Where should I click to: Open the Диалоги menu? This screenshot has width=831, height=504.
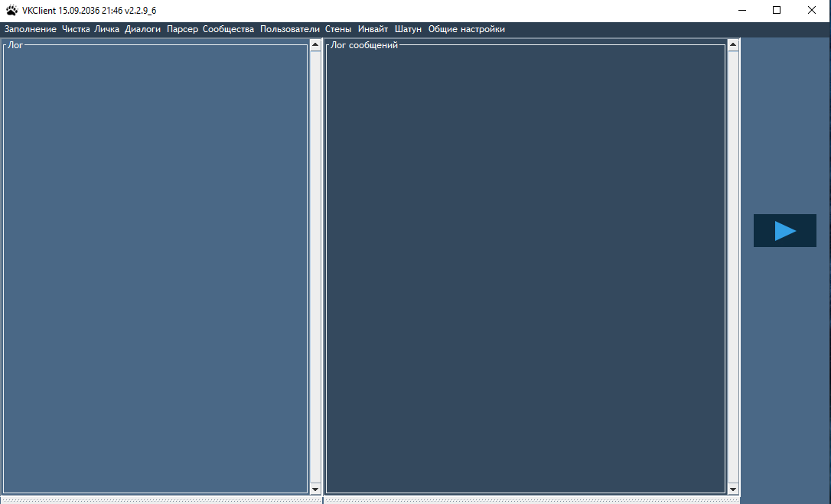point(142,29)
